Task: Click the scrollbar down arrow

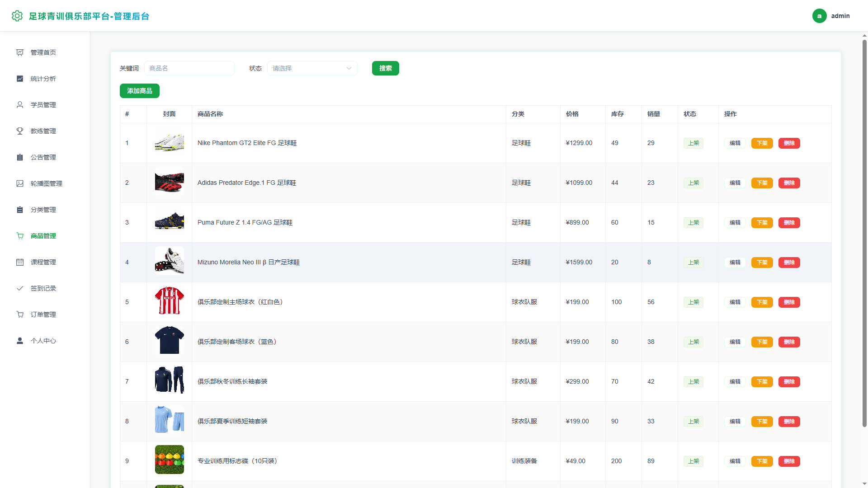Action: pos(864,484)
